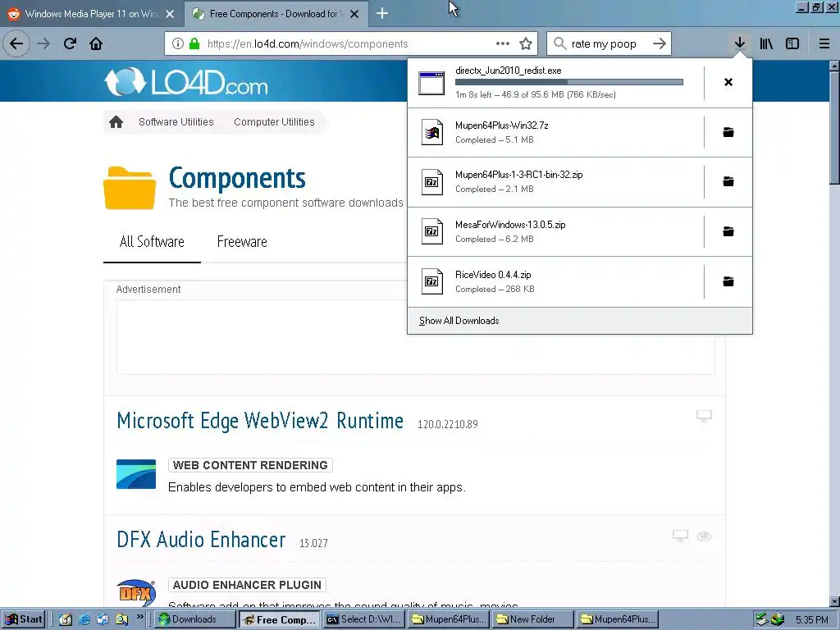Click the LO4D.com logo
This screenshot has height=630, width=840.
(186, 82)
